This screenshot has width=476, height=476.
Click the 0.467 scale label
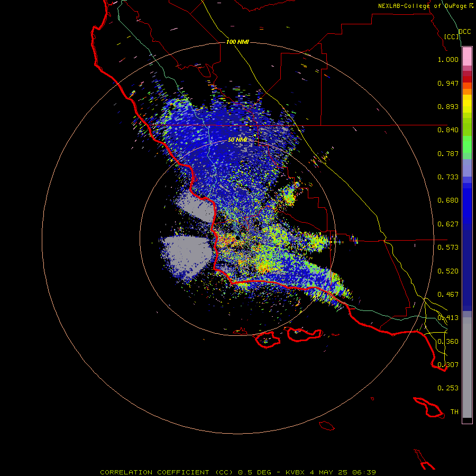click(x=448, y=295)
